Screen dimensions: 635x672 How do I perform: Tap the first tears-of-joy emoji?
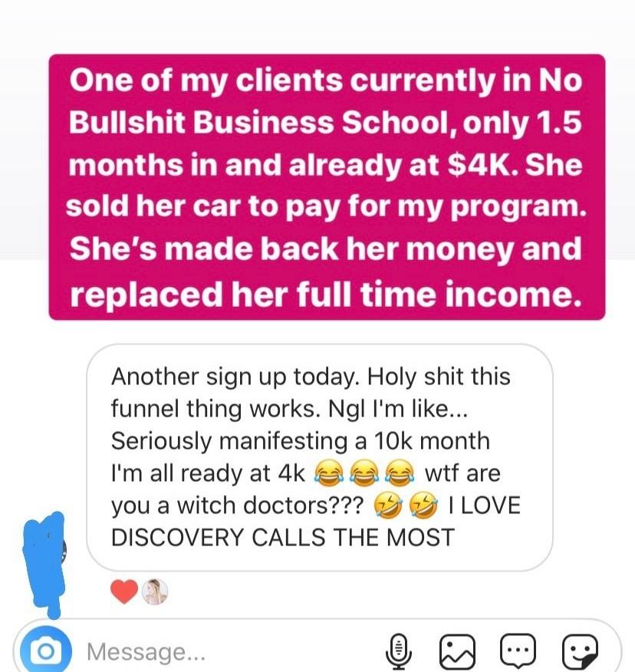point(329,473)
